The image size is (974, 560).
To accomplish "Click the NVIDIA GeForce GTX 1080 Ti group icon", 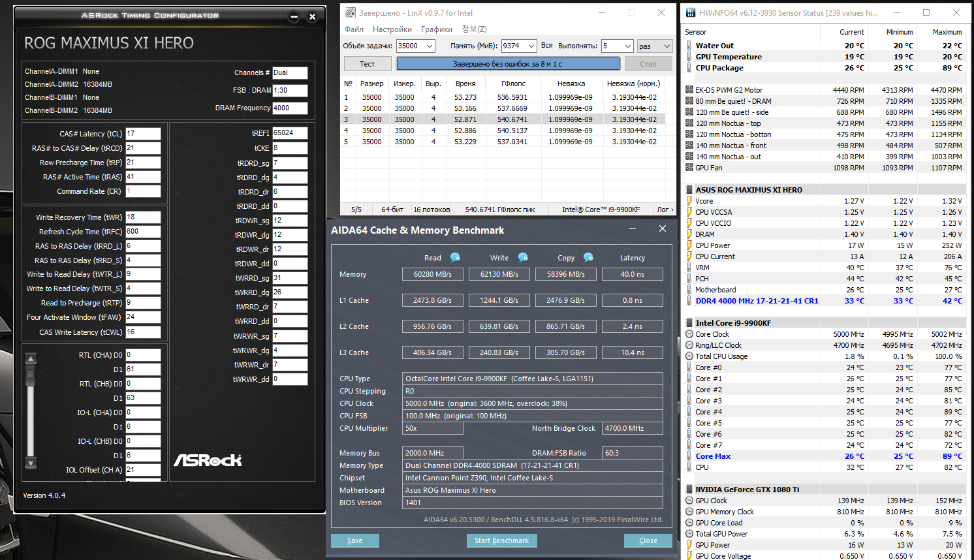I will click(689, 490).
